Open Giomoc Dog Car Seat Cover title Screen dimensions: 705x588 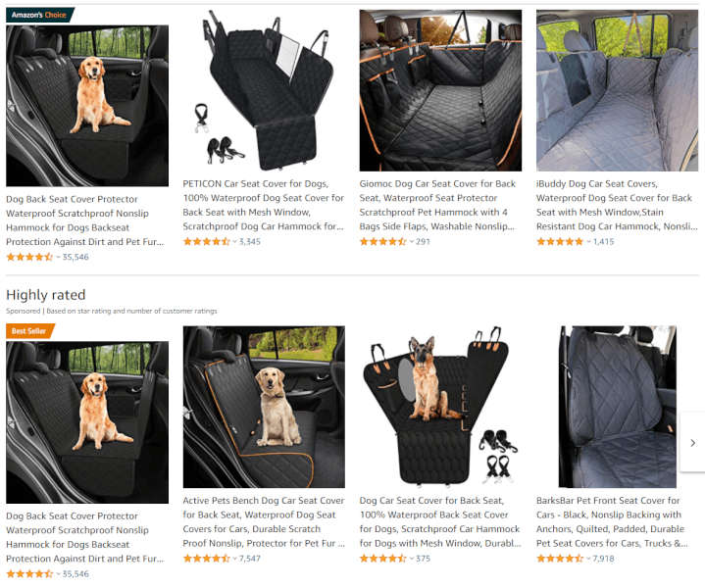(x=437, y=205)
